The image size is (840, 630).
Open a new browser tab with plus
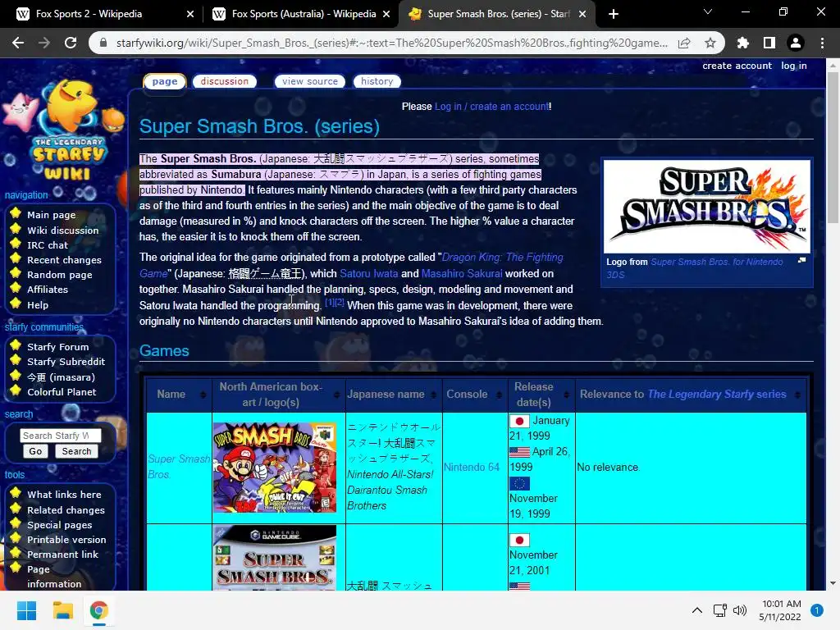(x=614, y=14)
